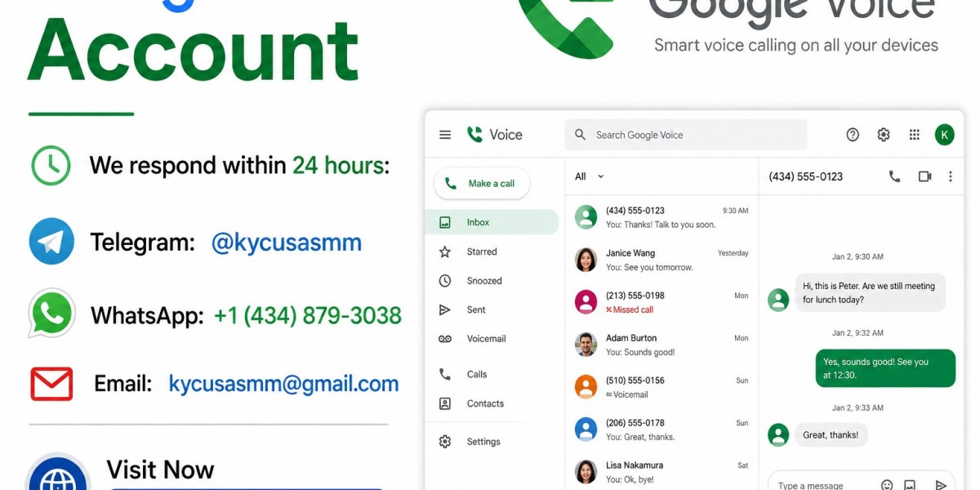Screen dimensions: 980x490
Task: Expand the All filter dropdown
Action: point(590,176)
